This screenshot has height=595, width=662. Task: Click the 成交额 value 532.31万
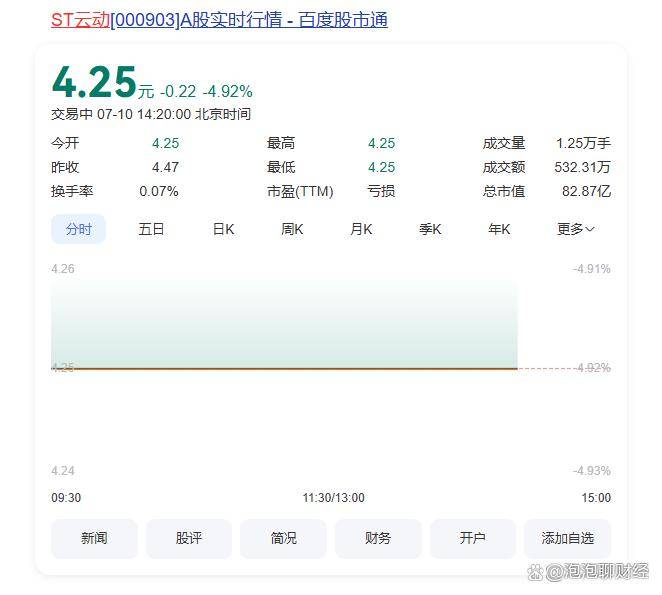(583, 167)
